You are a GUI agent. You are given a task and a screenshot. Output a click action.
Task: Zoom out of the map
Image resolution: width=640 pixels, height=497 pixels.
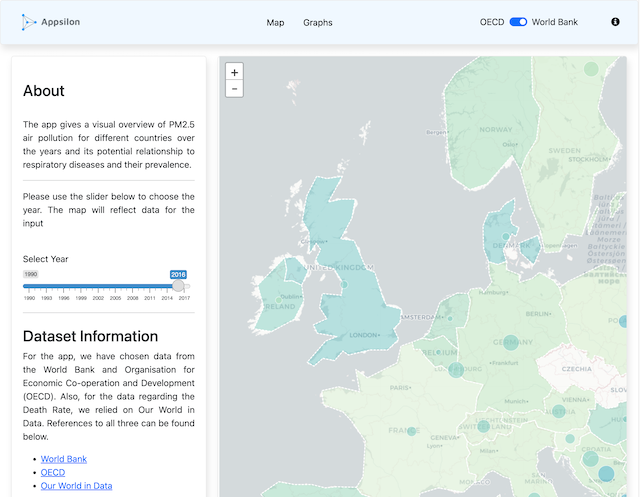234,89
